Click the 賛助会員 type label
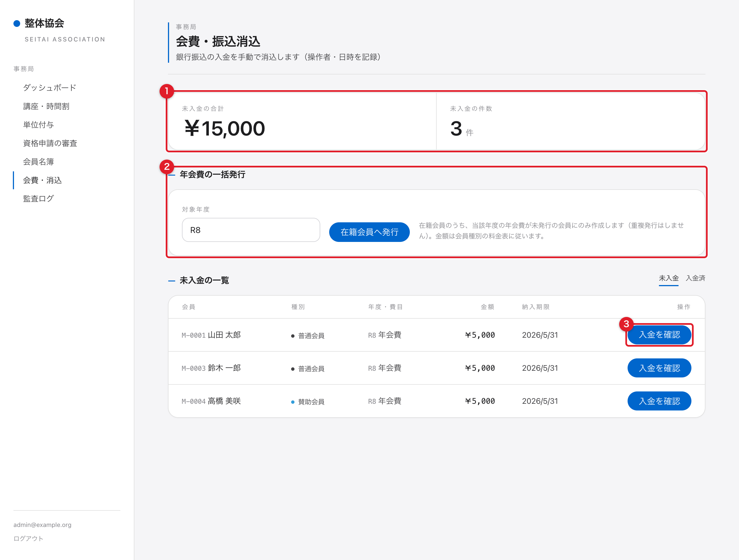The height and width of the screenshot is (560, 739). click(311, 402)
